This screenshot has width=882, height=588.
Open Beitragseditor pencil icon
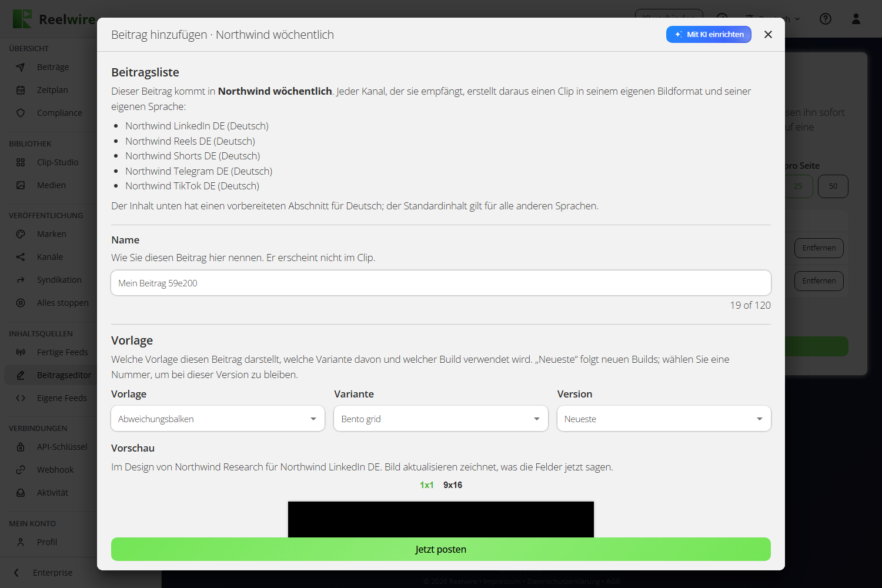coord(21,375)
